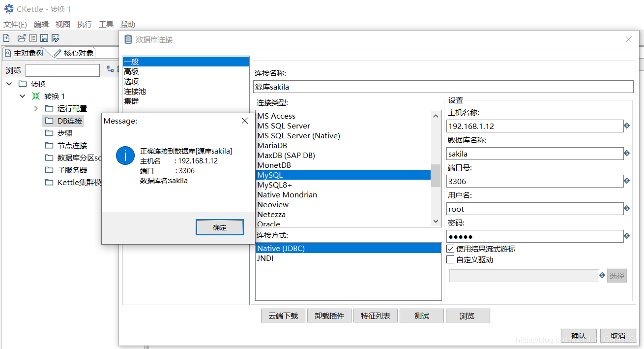Click the variable selector beside 主机名称 field

626,126
